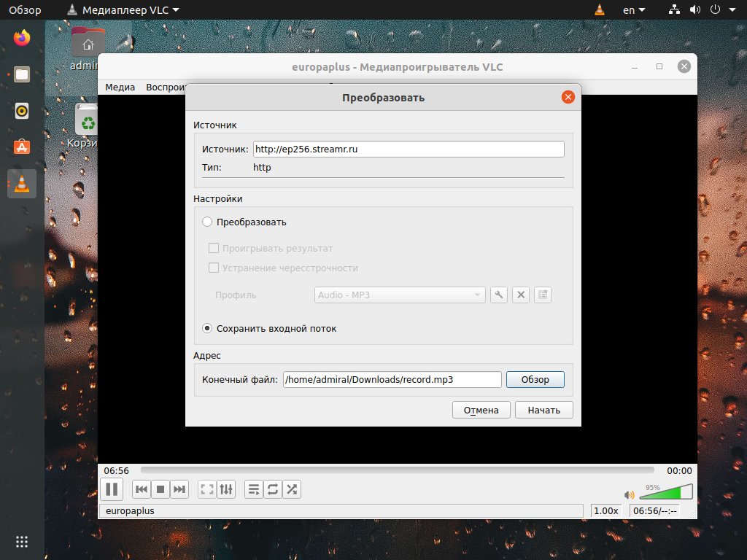
Task: Open extended settings (equalizer sliders icon)
Action: point(226,489)
